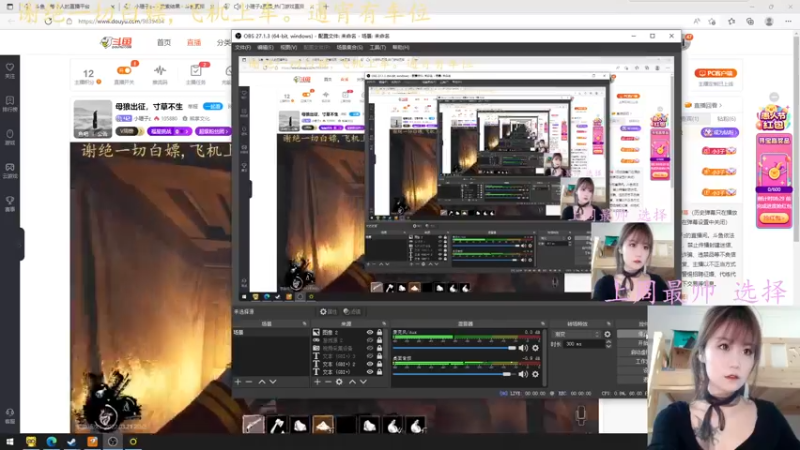Toggle the lock on the 视频采集设备 source
This screenshot has height=450, width=800.
[380, 348]
